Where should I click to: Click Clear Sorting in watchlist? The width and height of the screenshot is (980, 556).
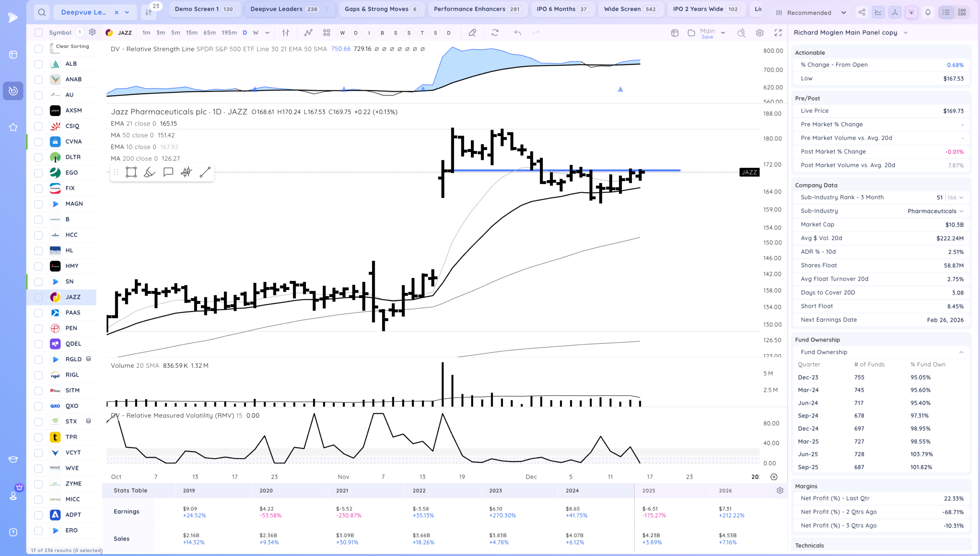coord(72,46)
